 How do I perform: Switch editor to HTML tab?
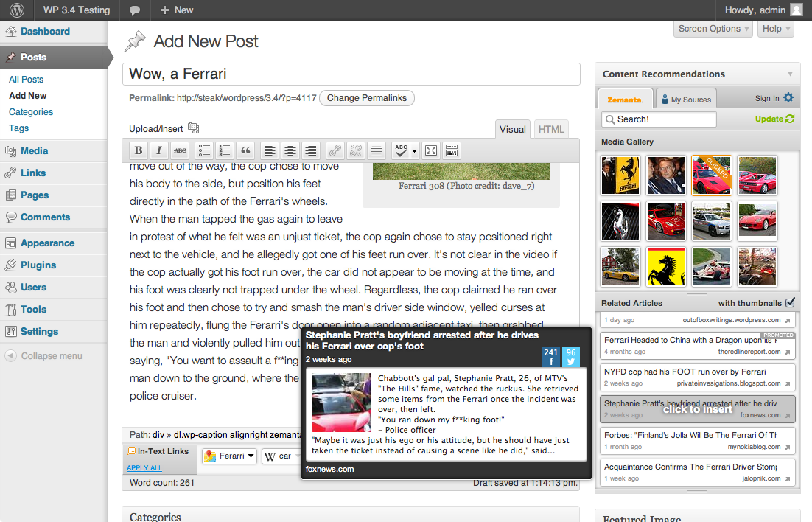pyautogui.click(x=551, y=130)
